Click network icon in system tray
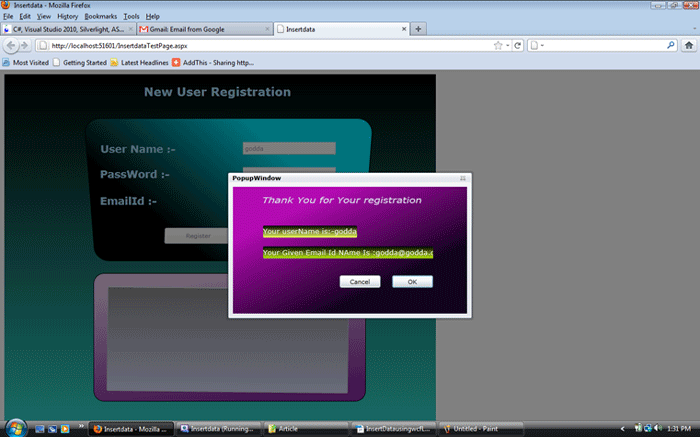700x437 pixels. coord(648,429)
